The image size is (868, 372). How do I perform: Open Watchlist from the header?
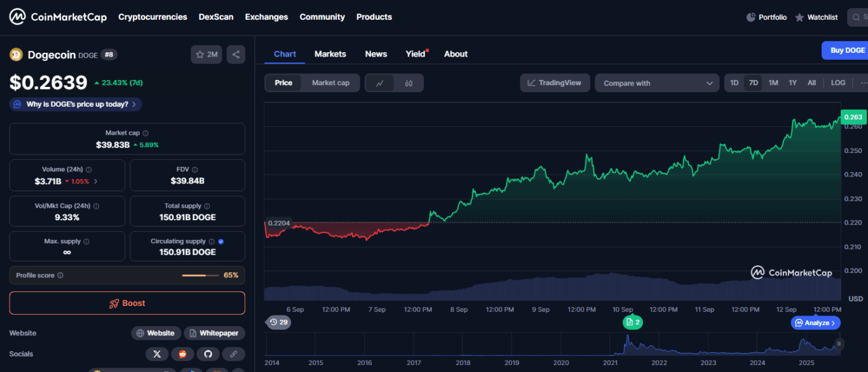point(817,17)
